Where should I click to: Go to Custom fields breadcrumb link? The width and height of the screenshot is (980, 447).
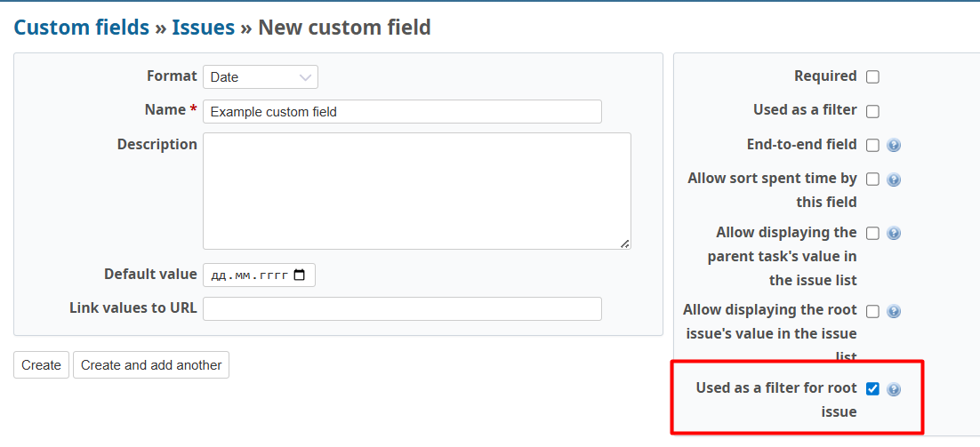(x=81, y=28)
